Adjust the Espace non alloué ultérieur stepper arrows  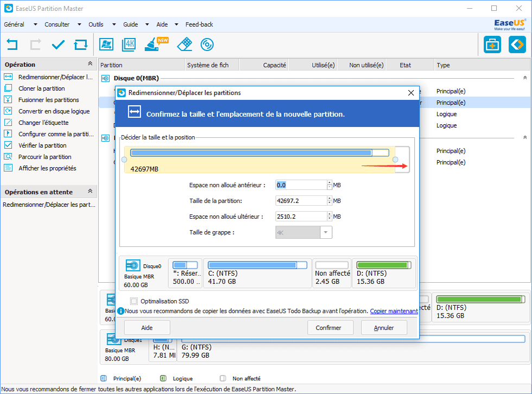(x=330, y=217)
